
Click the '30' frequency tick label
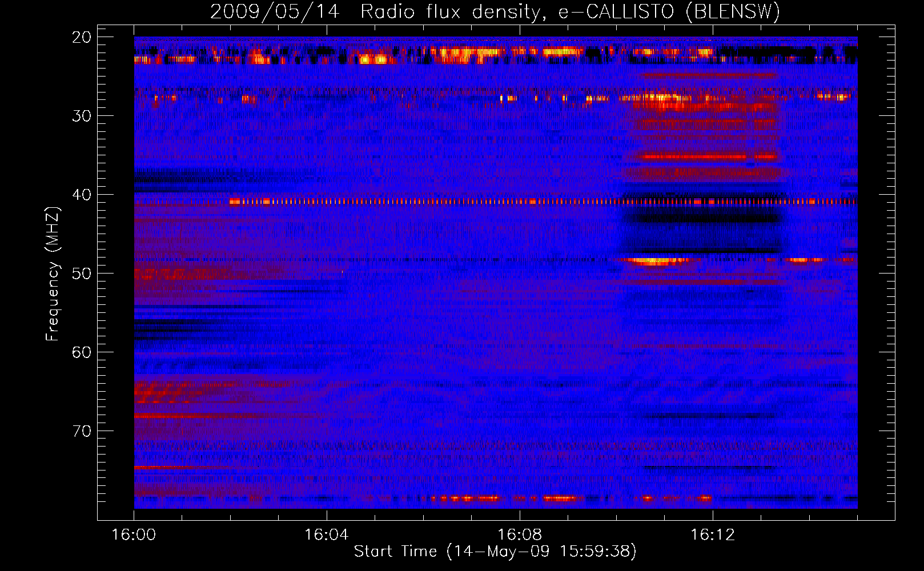[82, 116]
